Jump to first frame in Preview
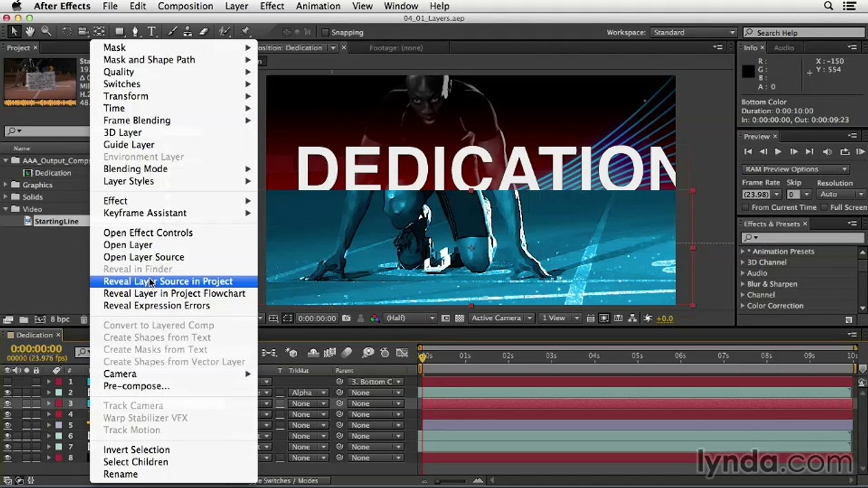Screen dimensions: 868x488 click(x=748, y=152)
